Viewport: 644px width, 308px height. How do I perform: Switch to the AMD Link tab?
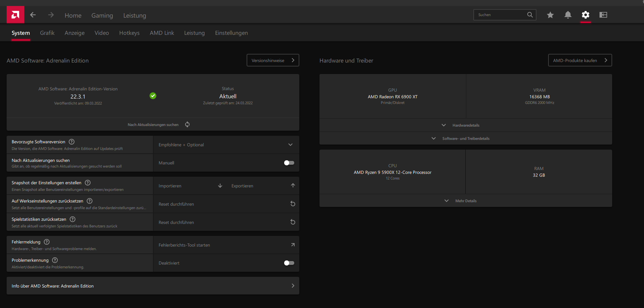(162, 33)
